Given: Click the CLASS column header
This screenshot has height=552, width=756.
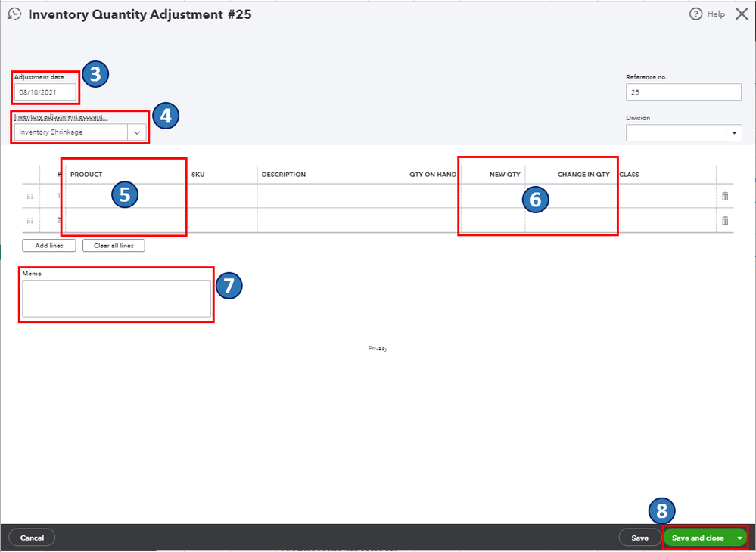Looking at the screenshot, I should coord(629,175).
